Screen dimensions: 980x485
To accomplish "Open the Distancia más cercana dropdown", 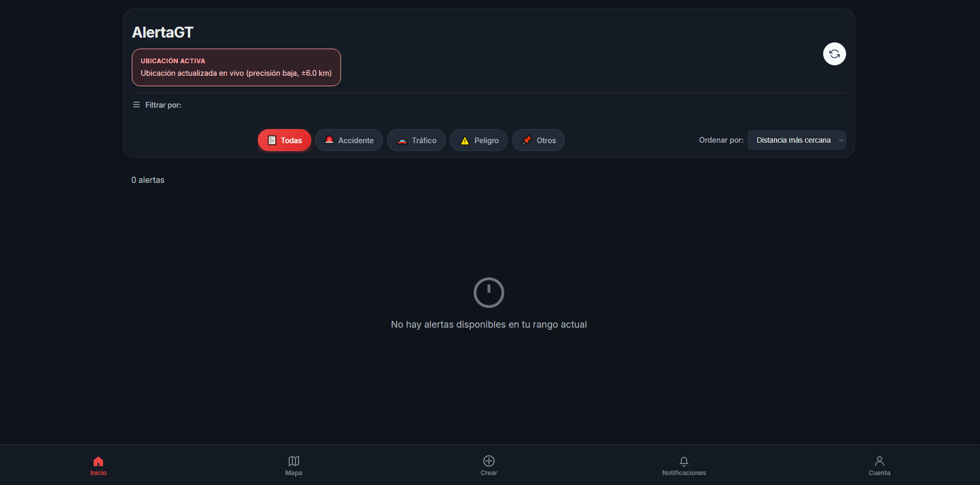I will (796, 140).
